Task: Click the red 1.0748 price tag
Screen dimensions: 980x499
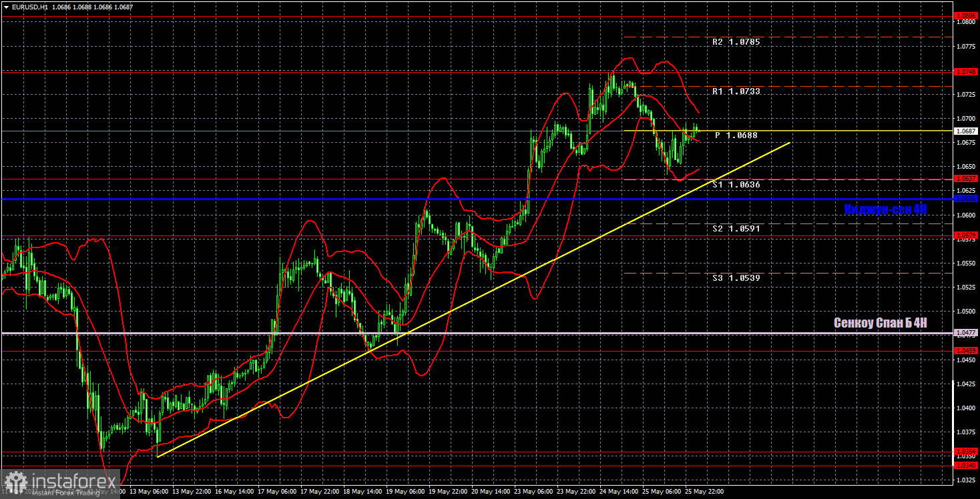Action: [966, 71]
